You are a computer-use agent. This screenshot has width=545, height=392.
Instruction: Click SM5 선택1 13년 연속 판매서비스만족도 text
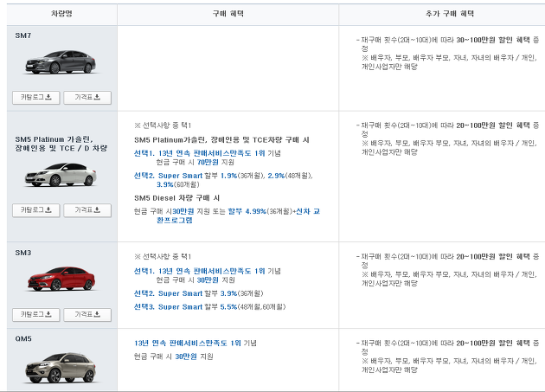208,153
